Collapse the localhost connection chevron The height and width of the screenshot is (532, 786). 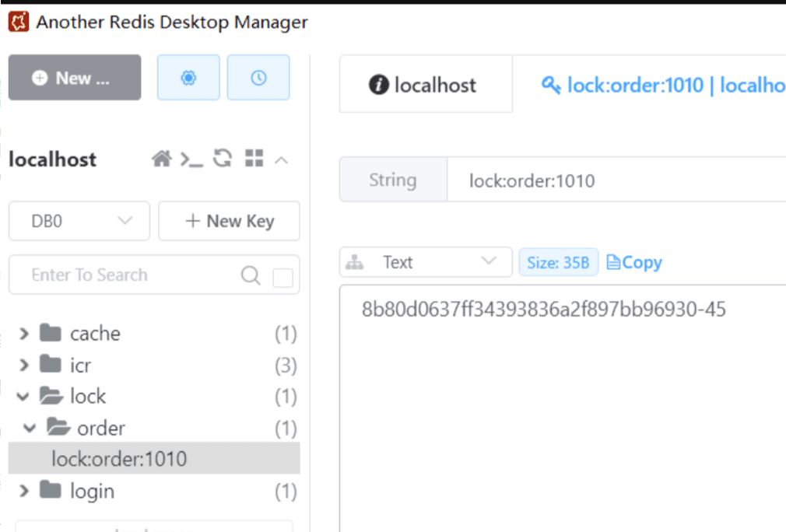282,160
